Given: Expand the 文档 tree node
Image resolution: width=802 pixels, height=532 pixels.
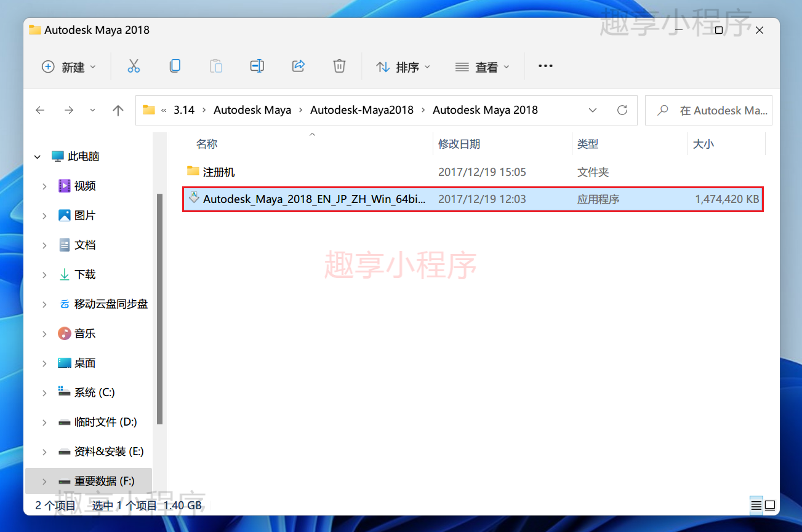Looking at the screenshot, I should pyautogui.click(x=44, y=245).
